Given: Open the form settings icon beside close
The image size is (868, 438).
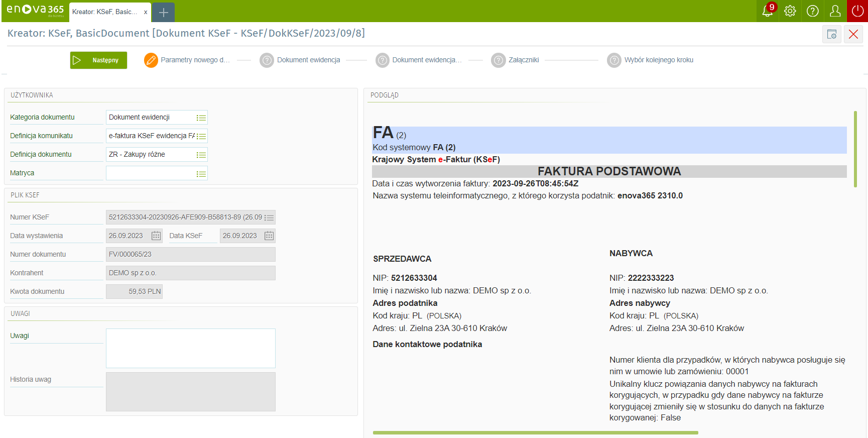Looking at the screenshot, I should pyautogui.click(x=832, y=34).
